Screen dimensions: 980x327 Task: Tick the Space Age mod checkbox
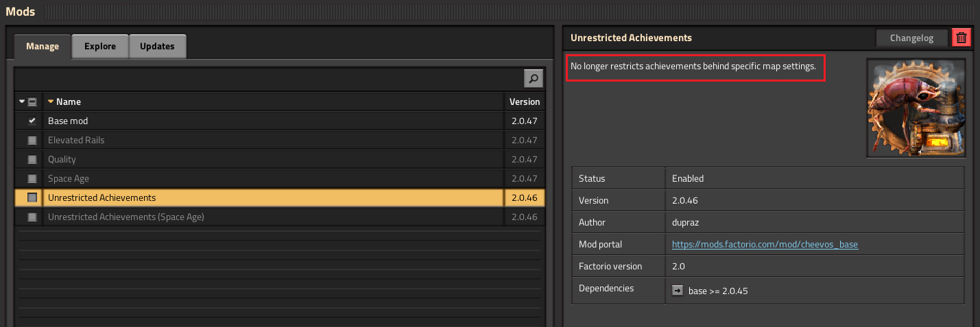coord(32,178)
